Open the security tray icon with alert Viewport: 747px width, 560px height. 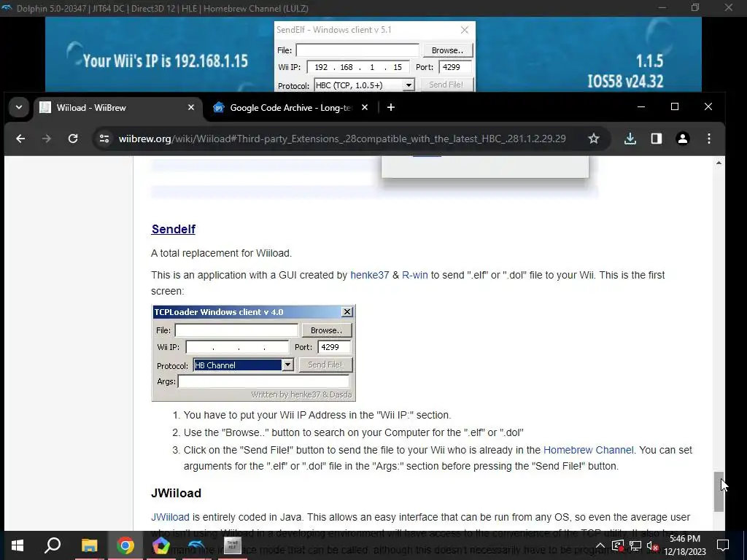point(618,545)
